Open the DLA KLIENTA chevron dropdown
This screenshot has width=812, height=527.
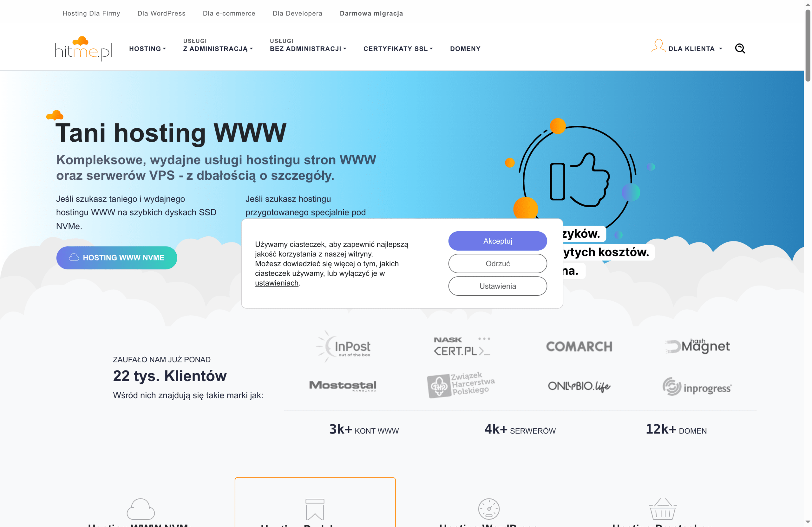point(720,48)
